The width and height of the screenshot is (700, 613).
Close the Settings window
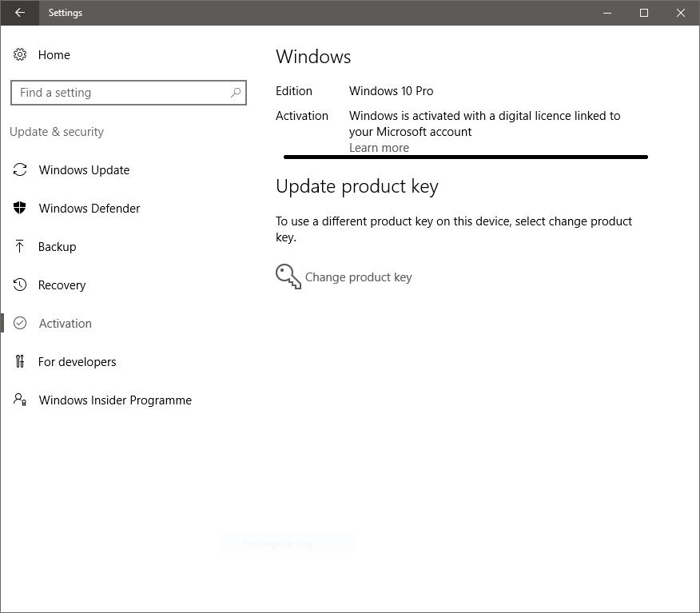(x=680, y=13)
